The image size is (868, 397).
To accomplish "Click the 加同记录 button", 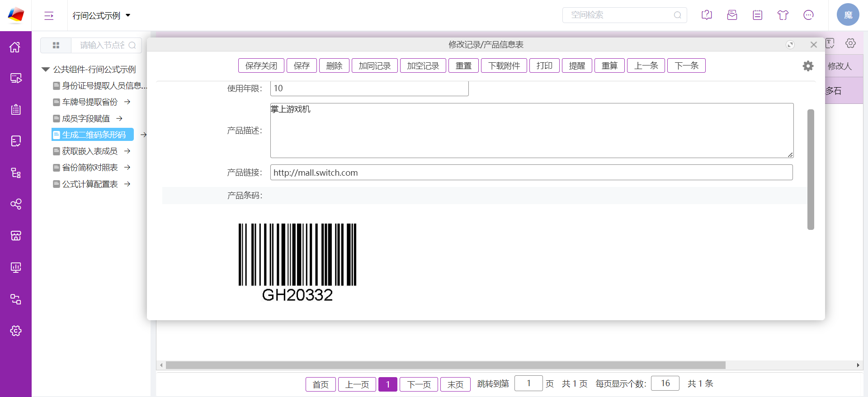I will point(375,65).
